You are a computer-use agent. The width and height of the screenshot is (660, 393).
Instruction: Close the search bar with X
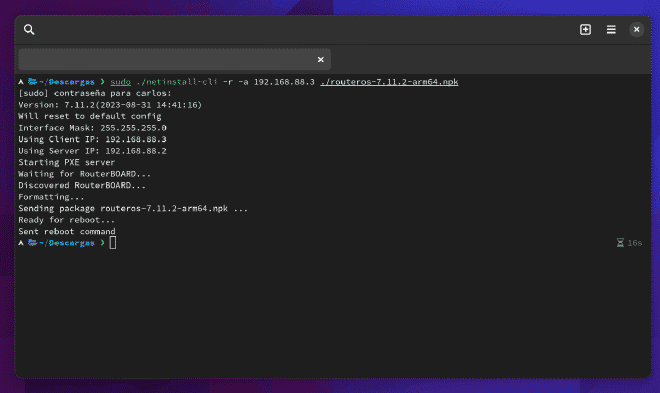coord(321,60)
